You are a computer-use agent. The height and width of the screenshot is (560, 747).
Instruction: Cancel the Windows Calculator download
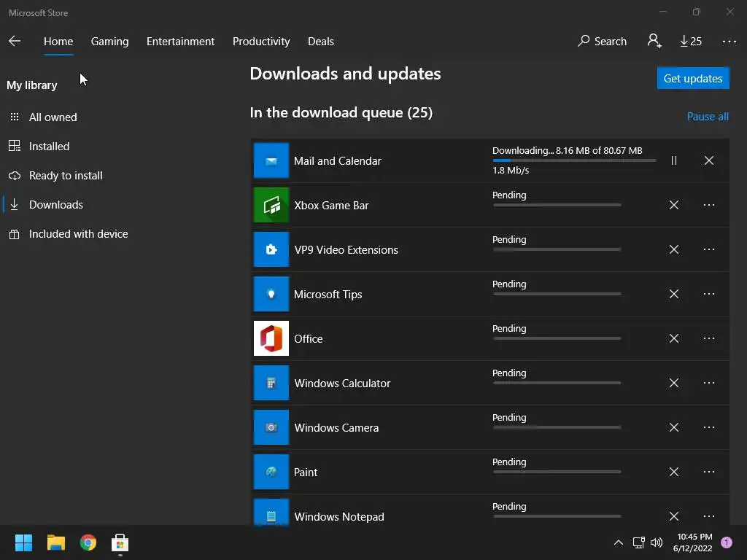[673, 383]
